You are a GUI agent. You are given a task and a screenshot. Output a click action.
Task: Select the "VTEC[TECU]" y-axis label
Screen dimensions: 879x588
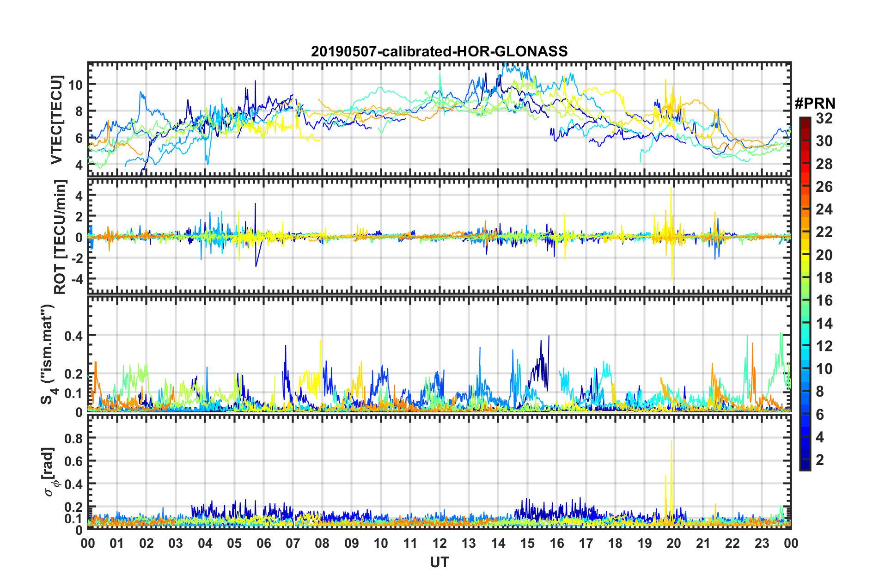point(56,120)
